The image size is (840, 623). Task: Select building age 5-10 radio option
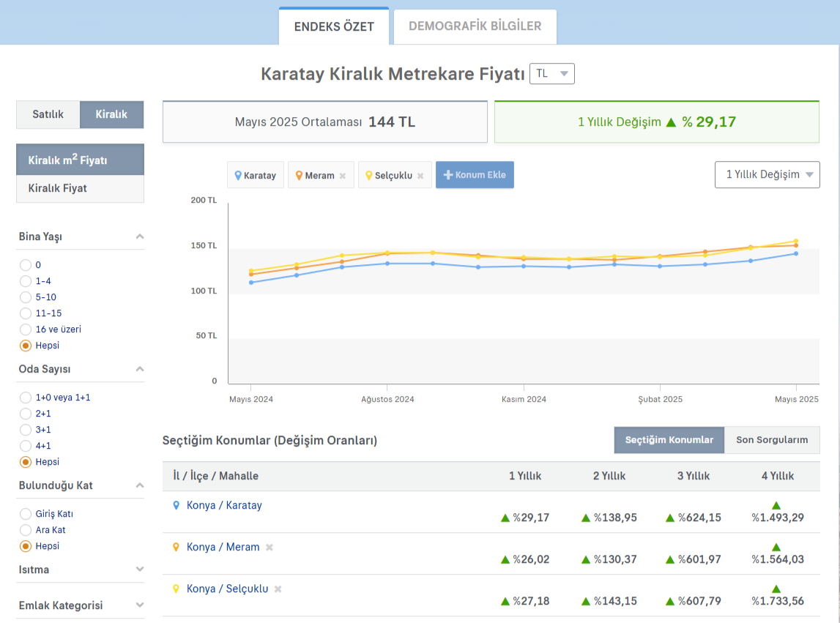[x=26, y=297]
